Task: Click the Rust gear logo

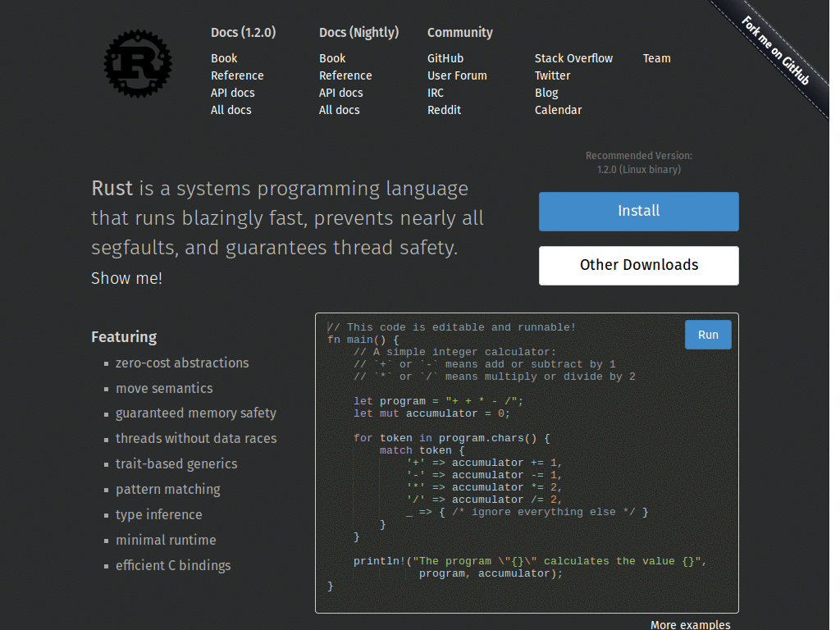Action: coord(137,62)
